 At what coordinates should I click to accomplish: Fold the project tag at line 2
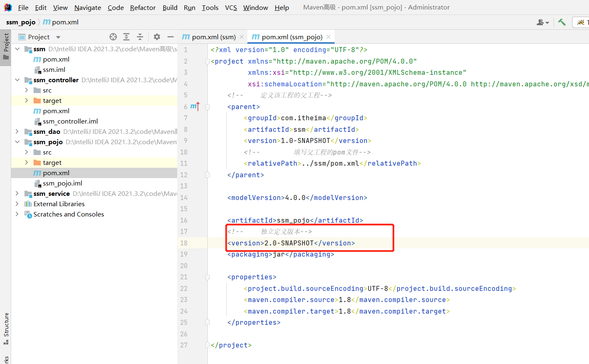pyautogui.click(x=207, y=62)
